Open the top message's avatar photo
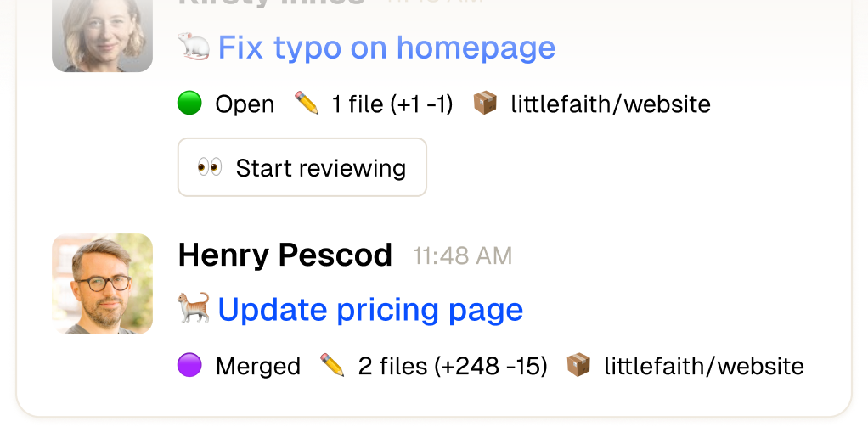 (x=103, y=36)
